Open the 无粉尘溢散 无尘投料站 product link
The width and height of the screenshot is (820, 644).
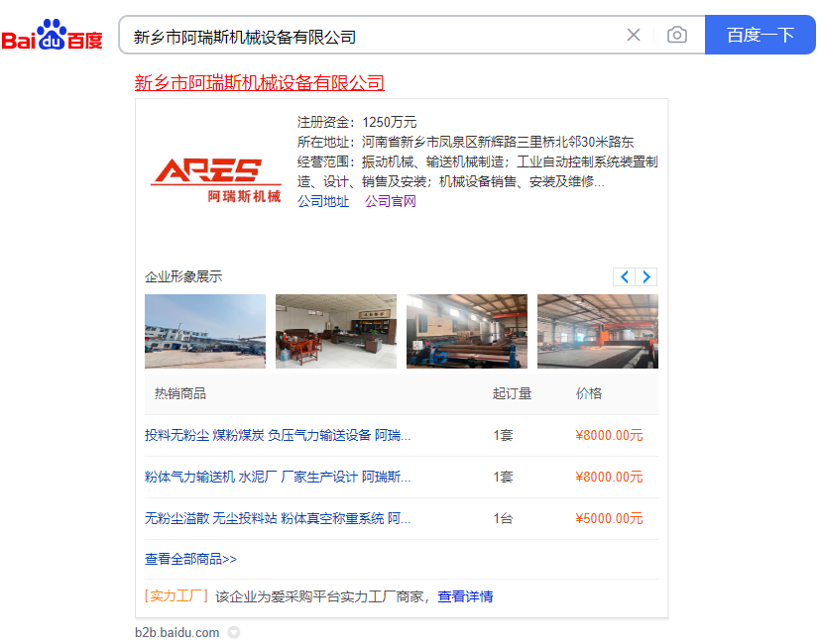coord(278,518)
